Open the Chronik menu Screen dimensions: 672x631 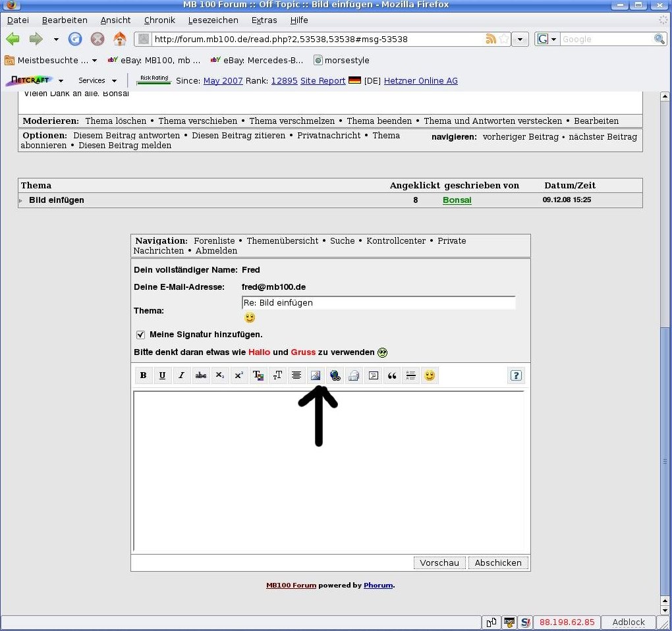point(159,20)
